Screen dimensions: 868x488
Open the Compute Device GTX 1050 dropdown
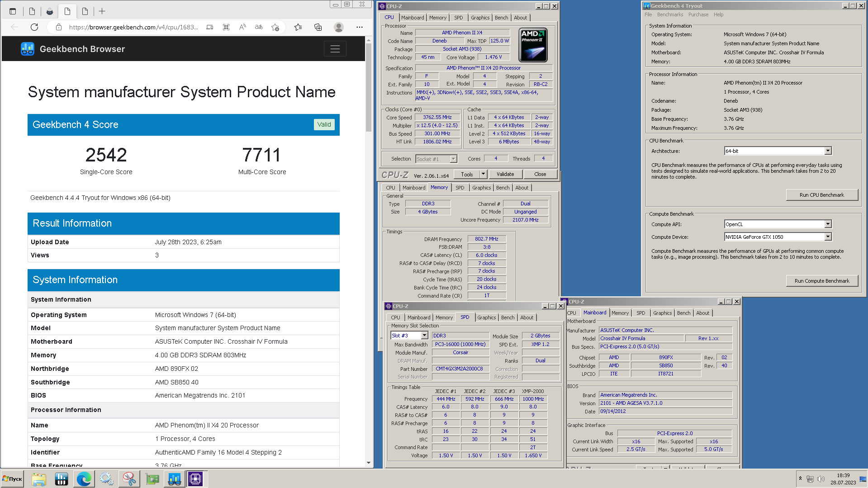click(x=828, y=237)
